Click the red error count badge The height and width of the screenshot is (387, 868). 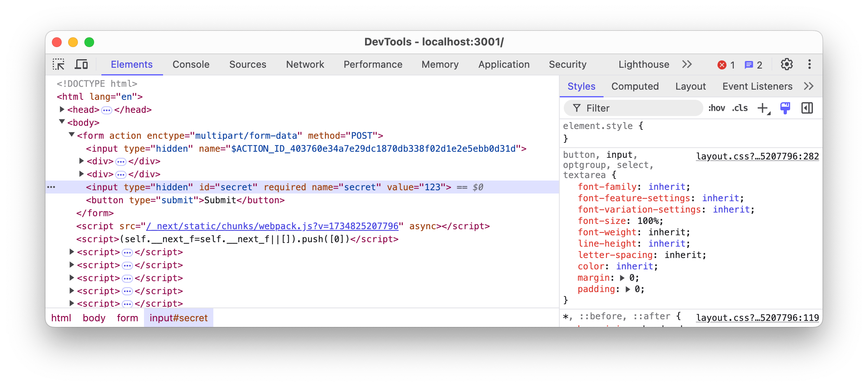726,65
